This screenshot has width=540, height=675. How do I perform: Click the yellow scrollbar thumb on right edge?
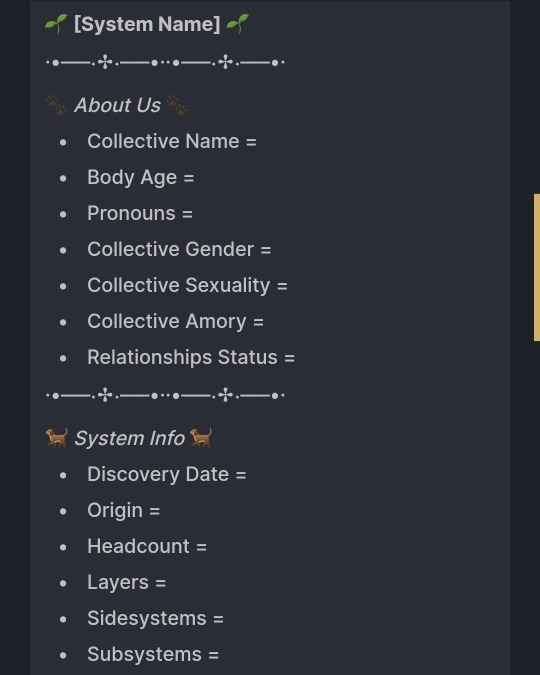coord(537,267)
